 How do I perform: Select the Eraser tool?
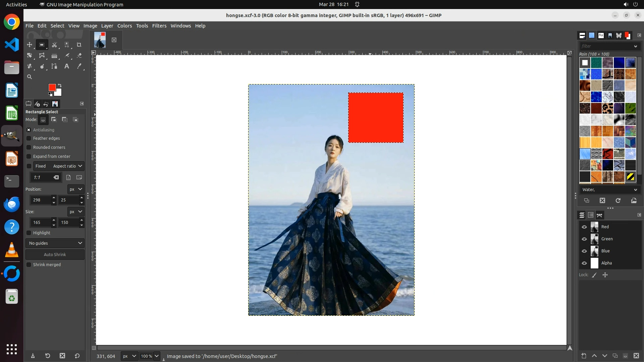click(79, 56)
